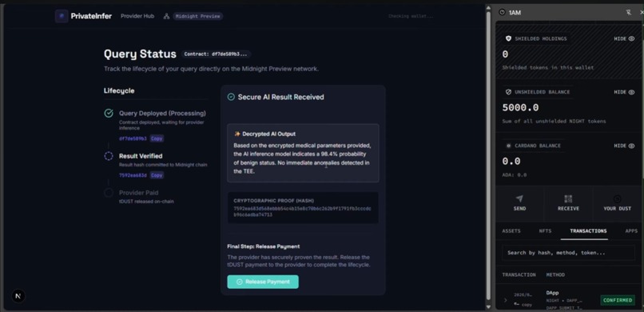This screenshot has width=644, height=312.
Task: Click the scrollbar down arrow
Action: pos(488,306)
